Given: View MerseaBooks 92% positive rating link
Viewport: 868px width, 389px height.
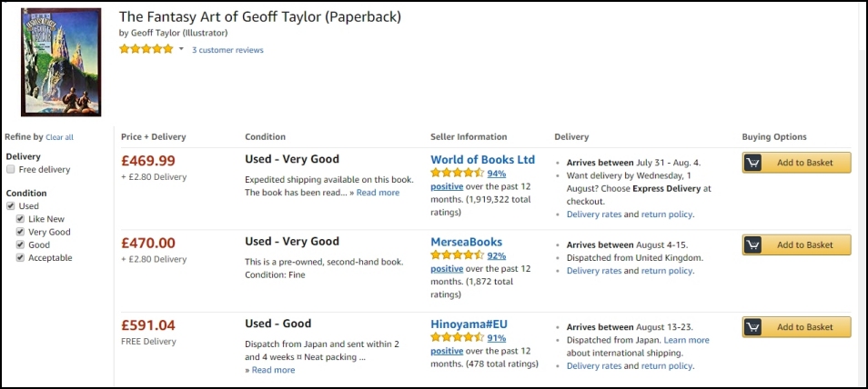Looking at the screenshot, I should coord(496,256).
